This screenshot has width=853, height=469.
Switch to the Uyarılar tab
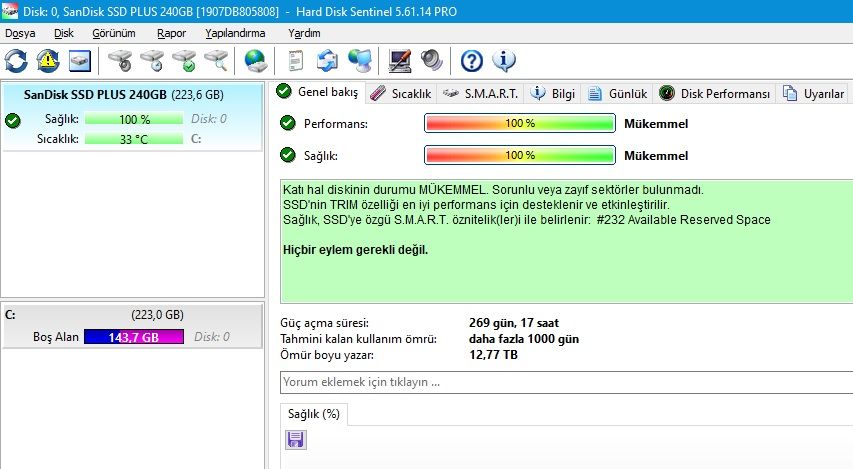[x=813, y=94]
